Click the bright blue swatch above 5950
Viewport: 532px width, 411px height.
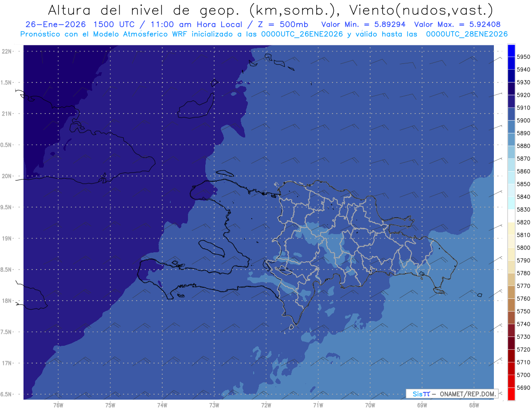511,51
